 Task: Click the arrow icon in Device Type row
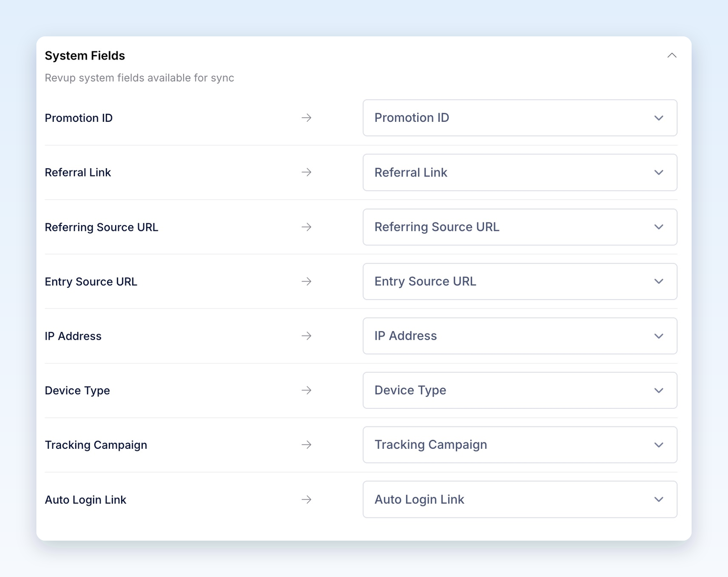[307, 391]
